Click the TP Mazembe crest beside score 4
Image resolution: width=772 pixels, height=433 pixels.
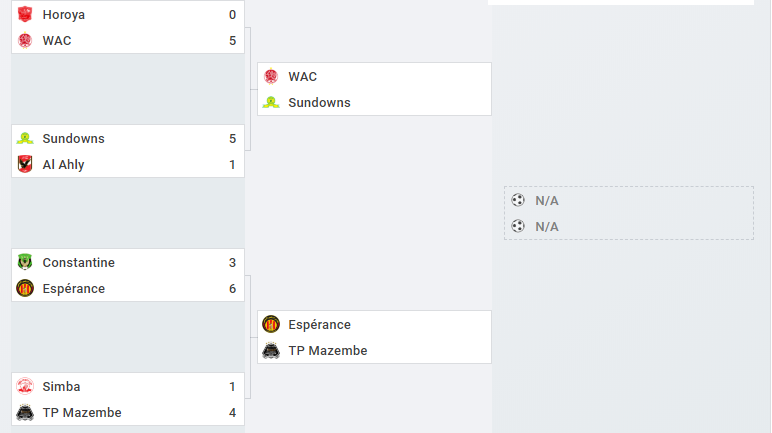(25, 412)
